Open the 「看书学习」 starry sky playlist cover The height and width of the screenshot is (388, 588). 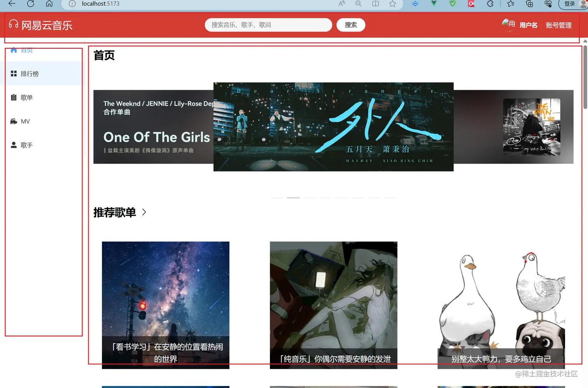tap(166, 305)
